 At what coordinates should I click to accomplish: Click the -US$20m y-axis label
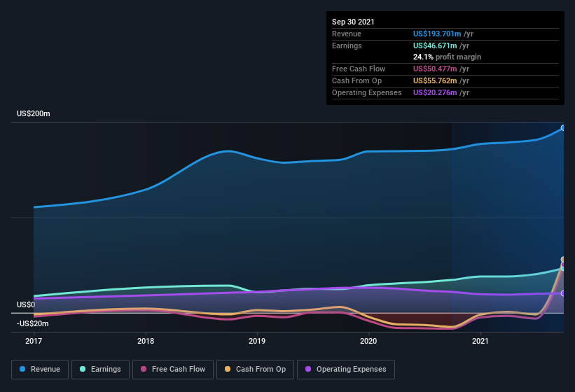[x=33, y=323]
